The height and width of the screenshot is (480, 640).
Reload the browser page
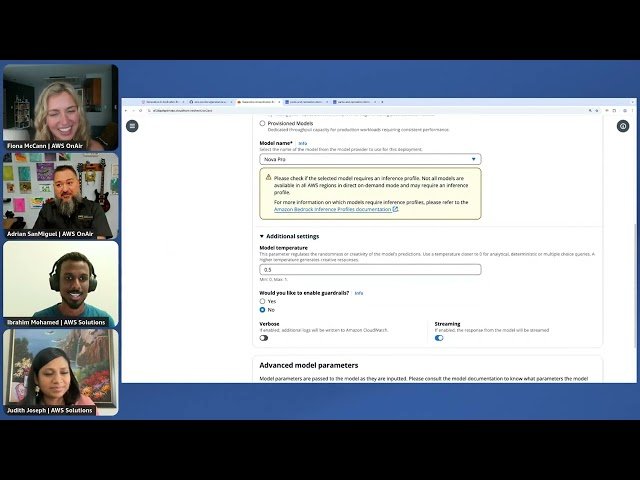140,111
